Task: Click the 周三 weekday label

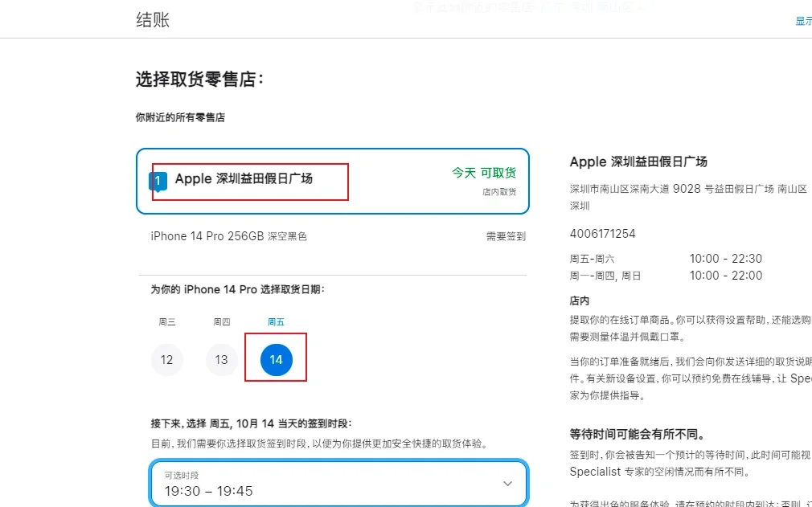Action: tap(166, 321)
